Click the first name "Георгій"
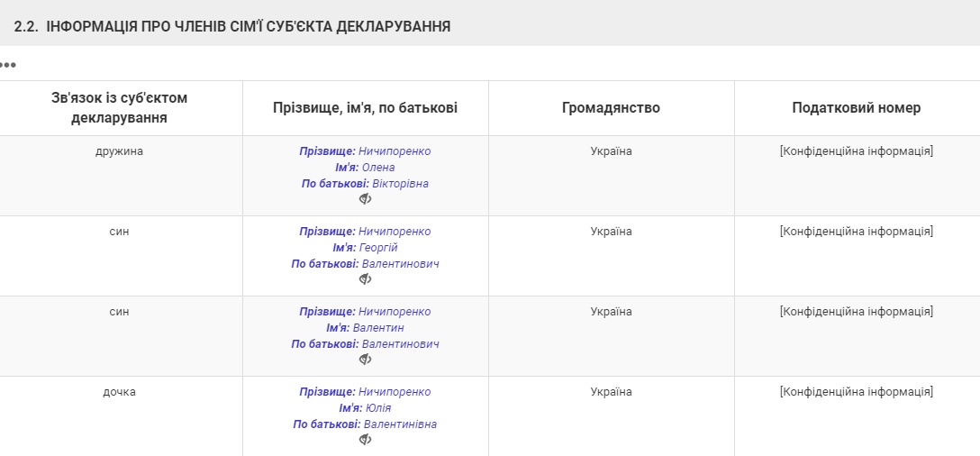 379,248
